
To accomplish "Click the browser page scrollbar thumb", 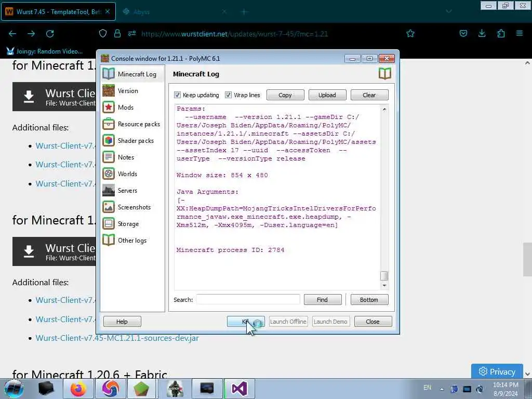I will (x=527, y=260).
